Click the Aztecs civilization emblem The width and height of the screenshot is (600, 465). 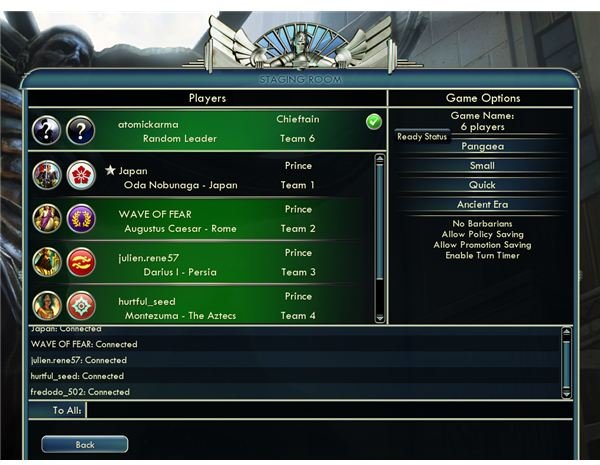[x=81, y=306]
